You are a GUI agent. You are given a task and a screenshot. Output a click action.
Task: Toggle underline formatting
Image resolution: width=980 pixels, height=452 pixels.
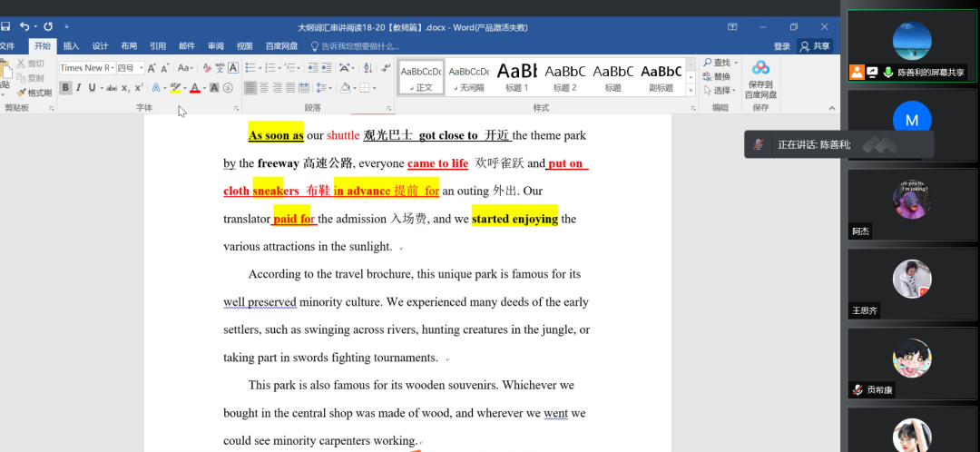pyautogui.click(x=92, y=87)
